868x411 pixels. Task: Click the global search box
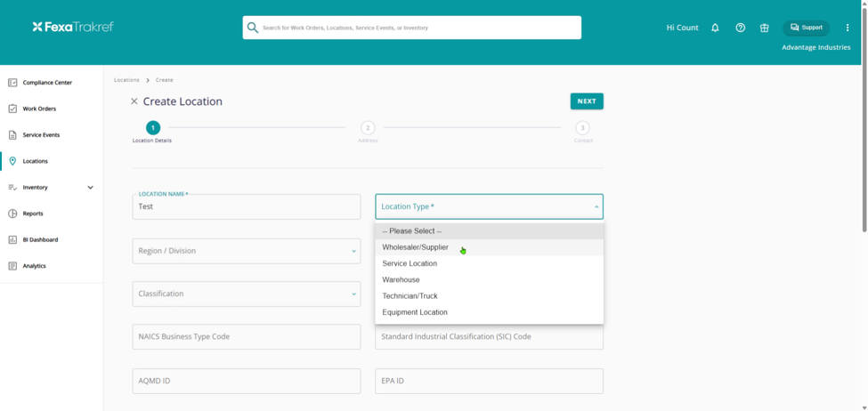tap(412, 28)
